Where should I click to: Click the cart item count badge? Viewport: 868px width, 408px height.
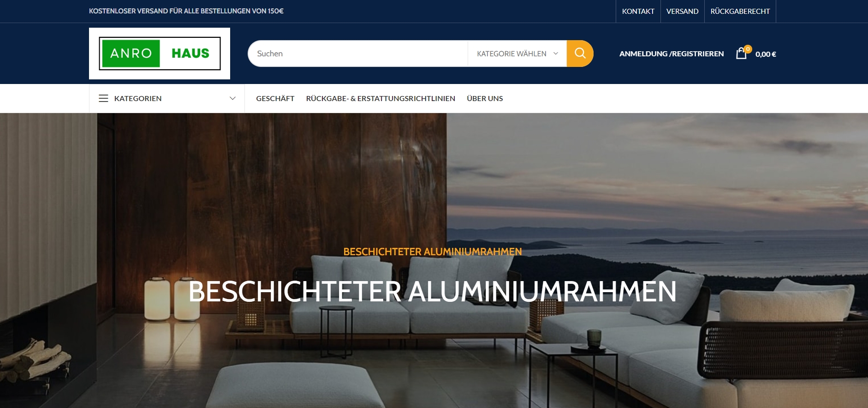click(748, 49)
